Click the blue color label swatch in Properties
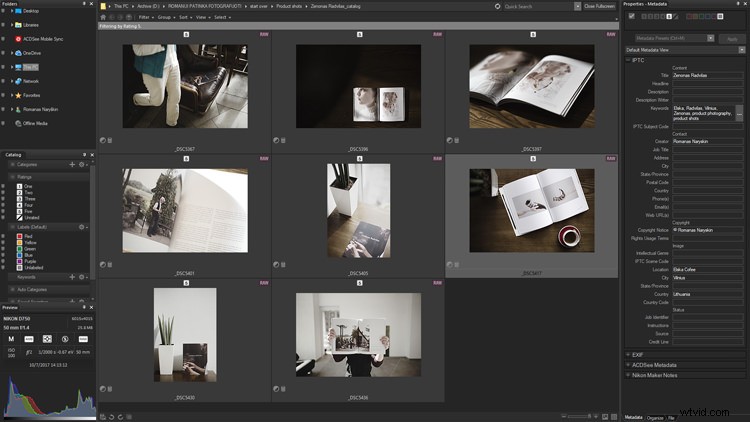The height and width of the screenshot is (422, 750). [707, 16]
